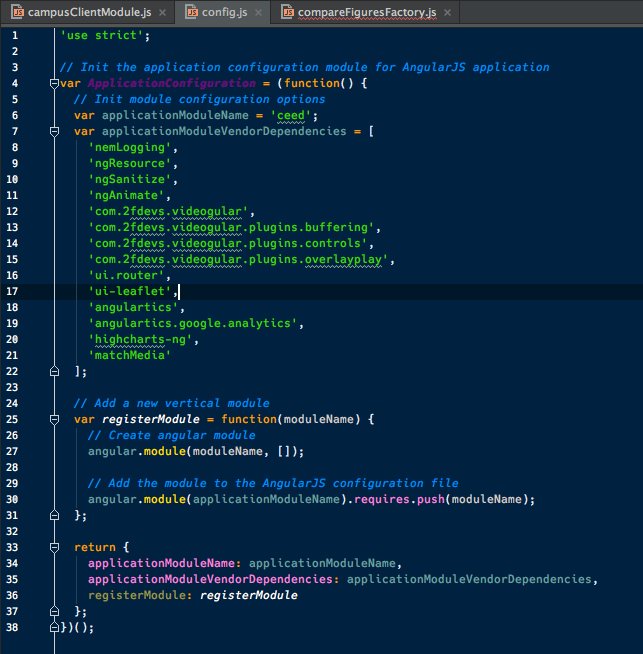This screenshot has width=643, height=654.
Task: Click the 'ngResource' dependency string
Action: pos(130,164)
